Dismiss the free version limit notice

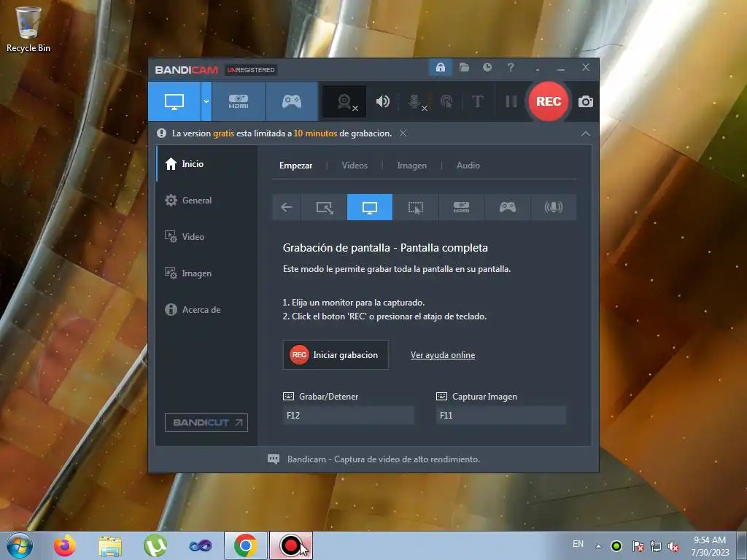403,133
